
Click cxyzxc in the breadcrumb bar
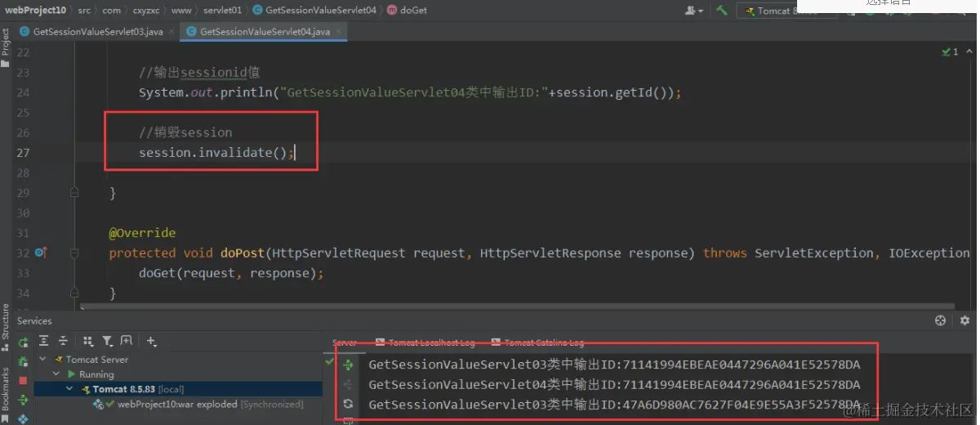pyautogui.click(x=146, y=11)
